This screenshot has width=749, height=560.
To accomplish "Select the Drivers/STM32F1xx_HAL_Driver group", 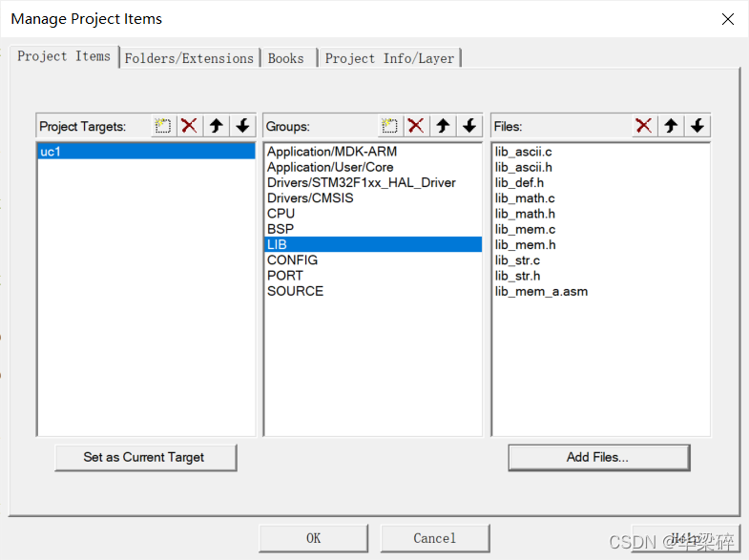I will tap(372, 182).
